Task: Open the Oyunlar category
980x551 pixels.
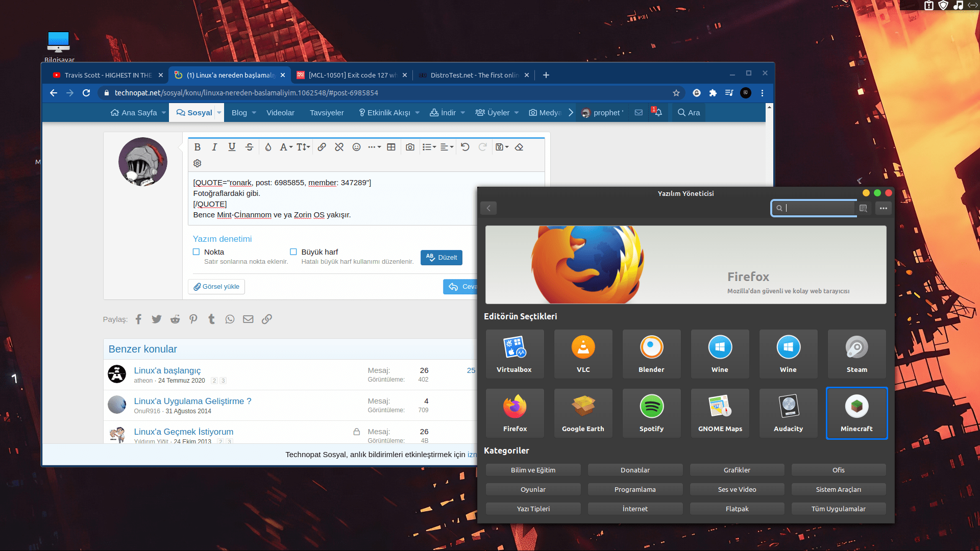Action: [x=533, y=489]
